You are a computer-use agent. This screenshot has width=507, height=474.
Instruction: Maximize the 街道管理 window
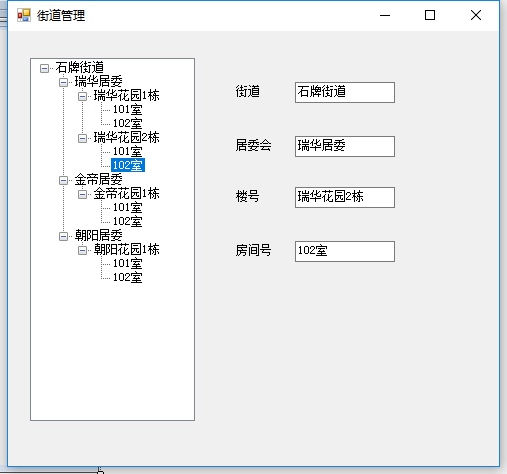[x=430, y=15]
